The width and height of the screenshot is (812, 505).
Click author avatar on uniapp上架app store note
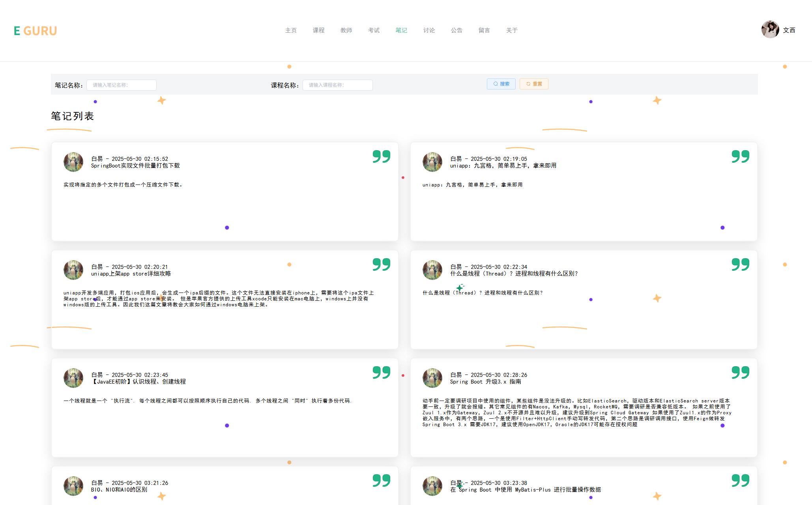(x=73, y=270)
